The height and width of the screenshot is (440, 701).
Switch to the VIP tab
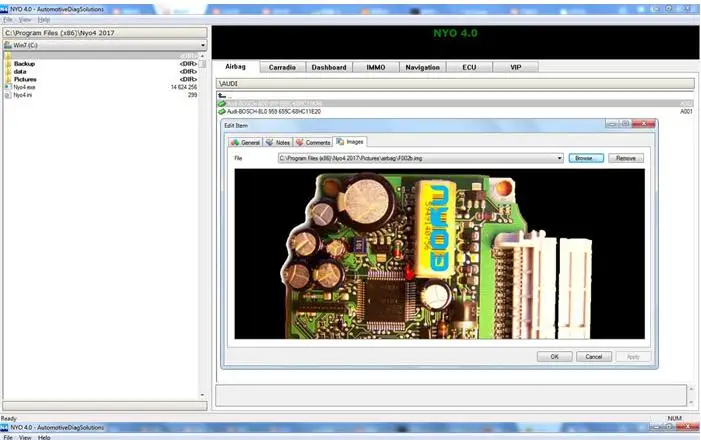point(515,68)
